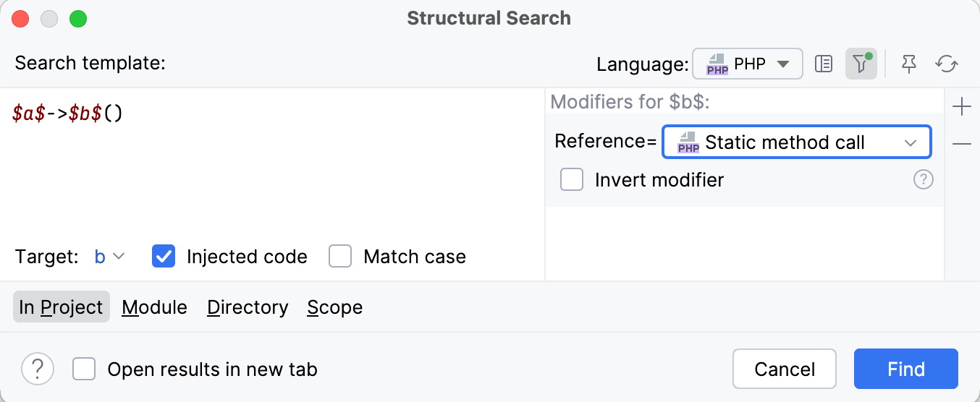Image resolution: width=980 pixels, height=402 pixels.
Task: Add a modifier with the plus icon
Action: pyautogui.click(x=962, y=108)
